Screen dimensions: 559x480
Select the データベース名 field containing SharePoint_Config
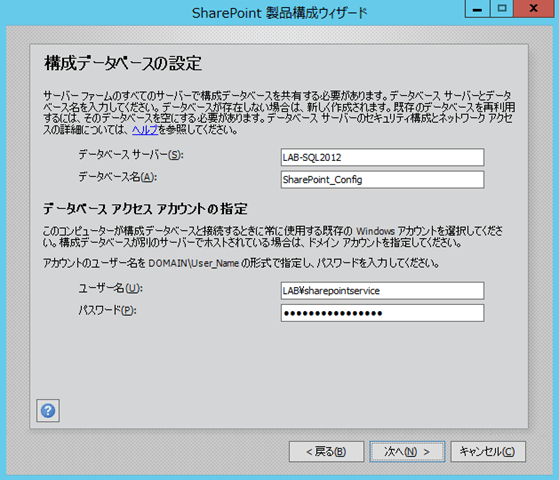click(382, 179)
